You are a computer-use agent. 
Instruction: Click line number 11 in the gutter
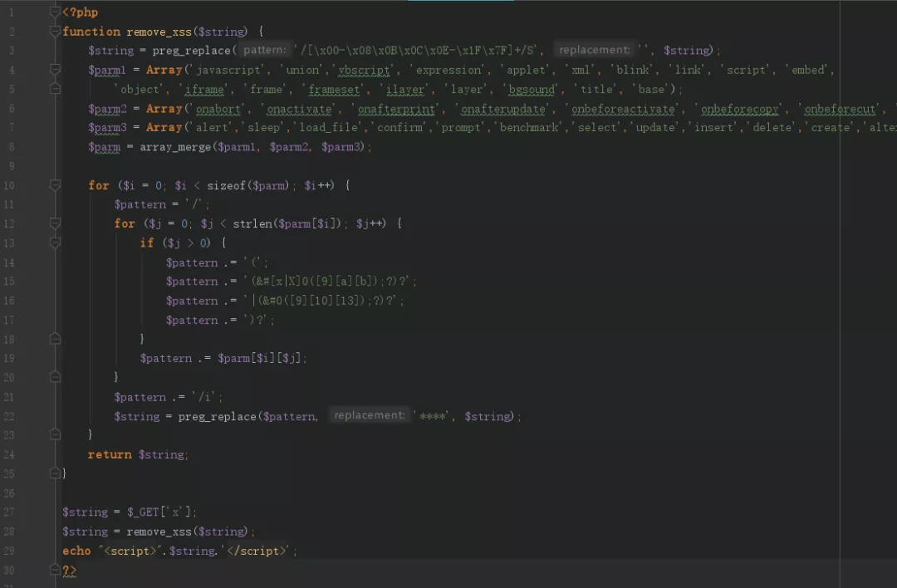coord(8,204)
